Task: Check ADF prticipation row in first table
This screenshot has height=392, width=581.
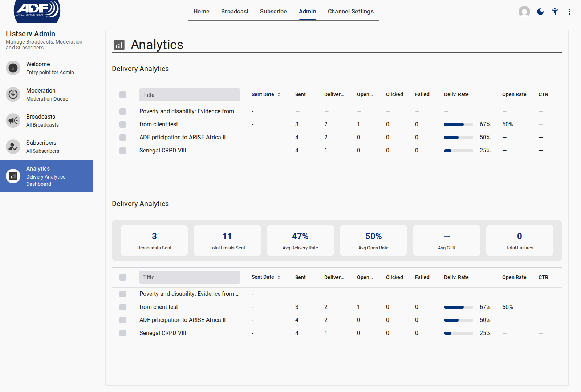Action: coord(123,138)
